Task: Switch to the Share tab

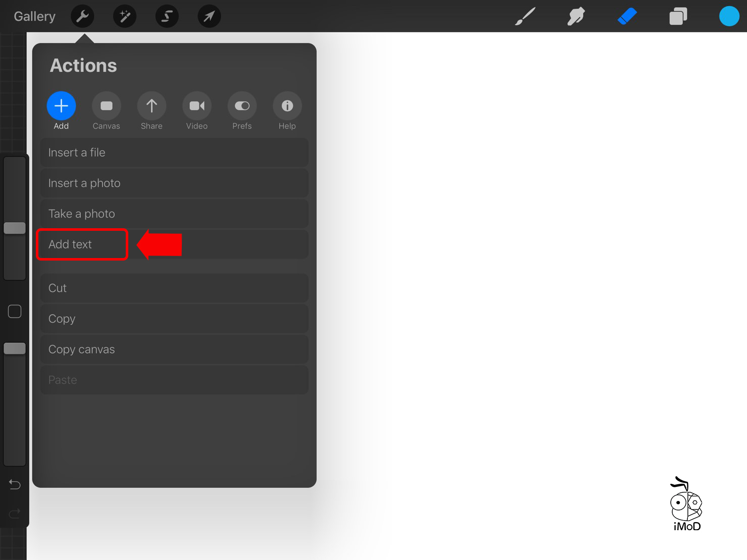Action: (x=152, y=111)
